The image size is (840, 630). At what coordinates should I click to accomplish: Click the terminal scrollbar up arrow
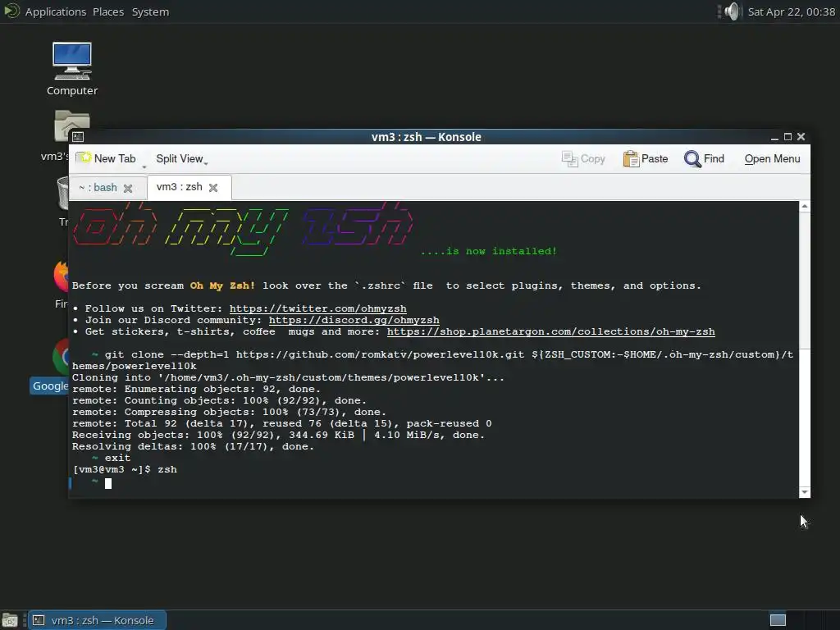tap(804, 207)
